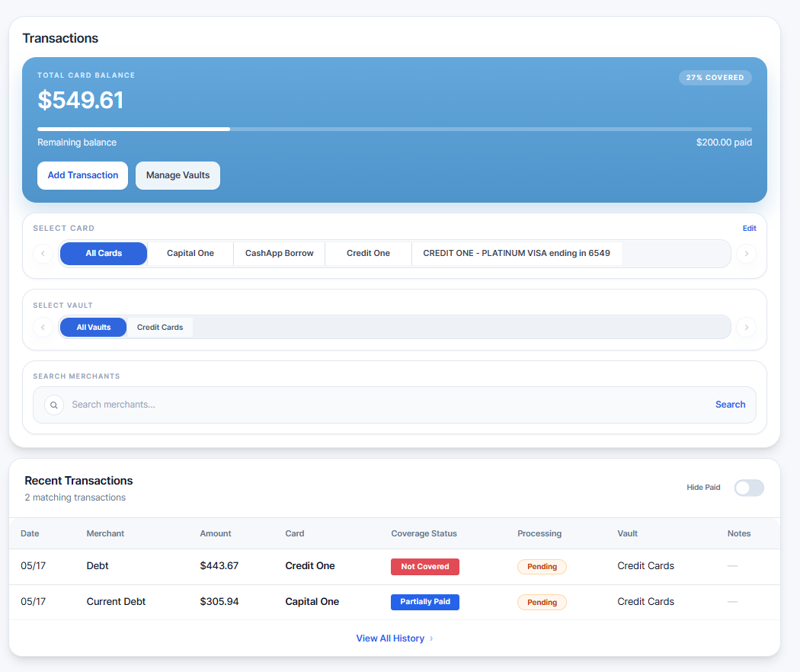Click the 27% COVERED badge
Image resolution: width=800 pixels, height=672 pixels.
click(x=715, y=78)
